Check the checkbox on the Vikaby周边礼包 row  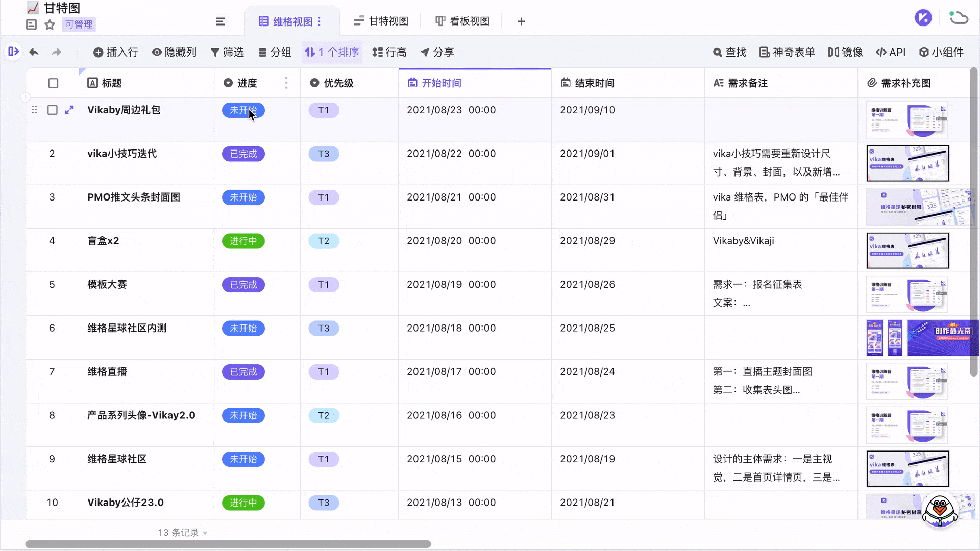(53, 110)
